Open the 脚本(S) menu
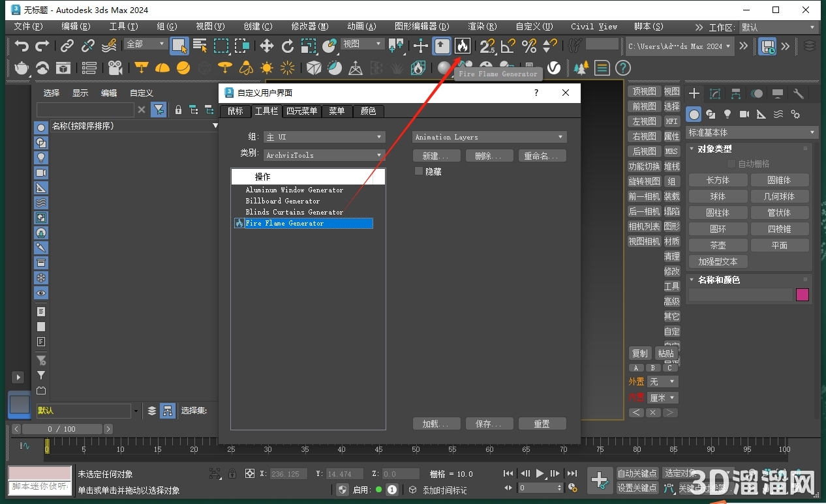Screen dimensions: 826x504 click(x=649, y=27)
